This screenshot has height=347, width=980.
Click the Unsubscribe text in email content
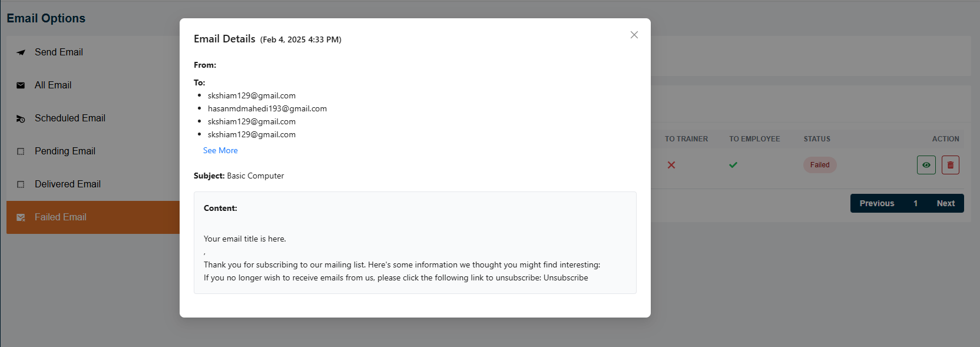[x=565, y=277]
